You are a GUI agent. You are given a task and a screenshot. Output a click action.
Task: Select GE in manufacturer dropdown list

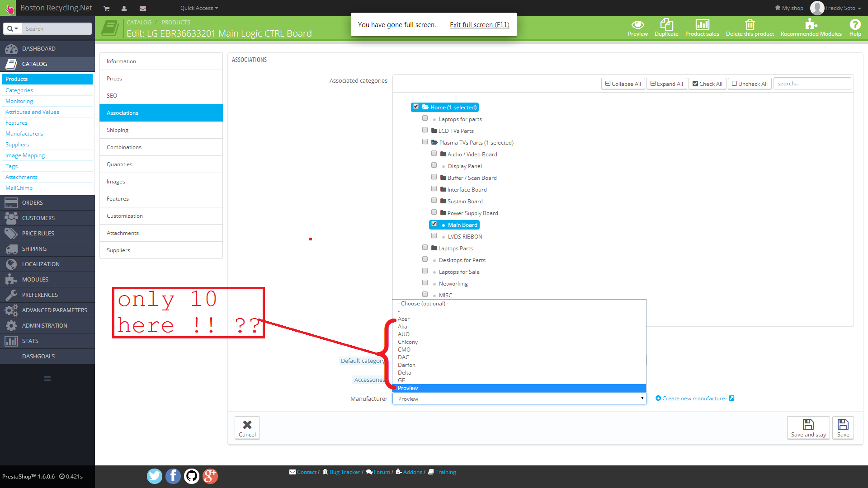(401, 380)
